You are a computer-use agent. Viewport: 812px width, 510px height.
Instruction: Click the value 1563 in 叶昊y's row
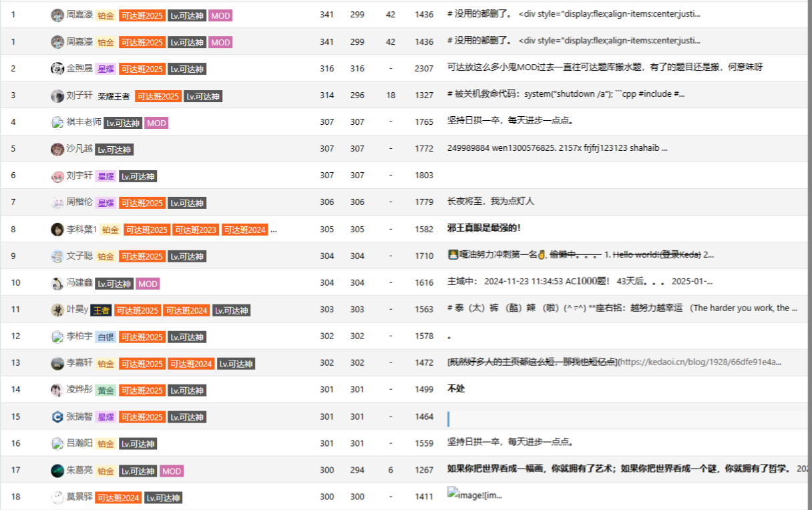pos(424,310)
